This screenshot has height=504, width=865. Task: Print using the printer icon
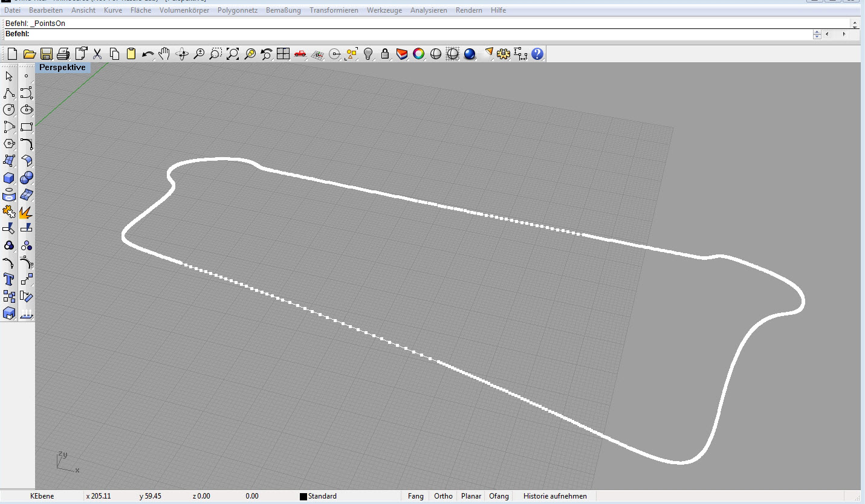click(x=63, y=54)
